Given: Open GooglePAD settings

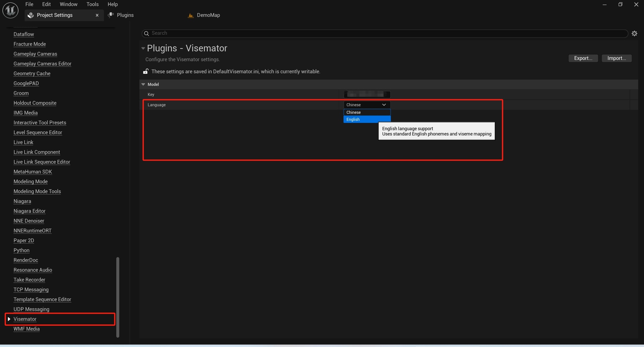Looking at the screenshot, I should 26,83.
